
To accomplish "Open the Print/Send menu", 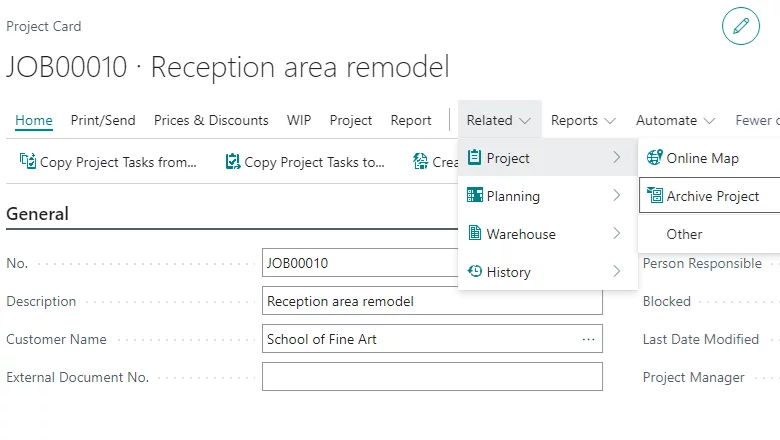I will (103, 120).
